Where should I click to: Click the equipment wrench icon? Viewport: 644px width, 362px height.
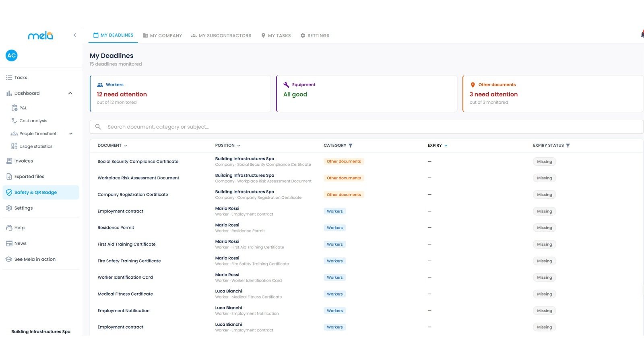coord(286,85)
